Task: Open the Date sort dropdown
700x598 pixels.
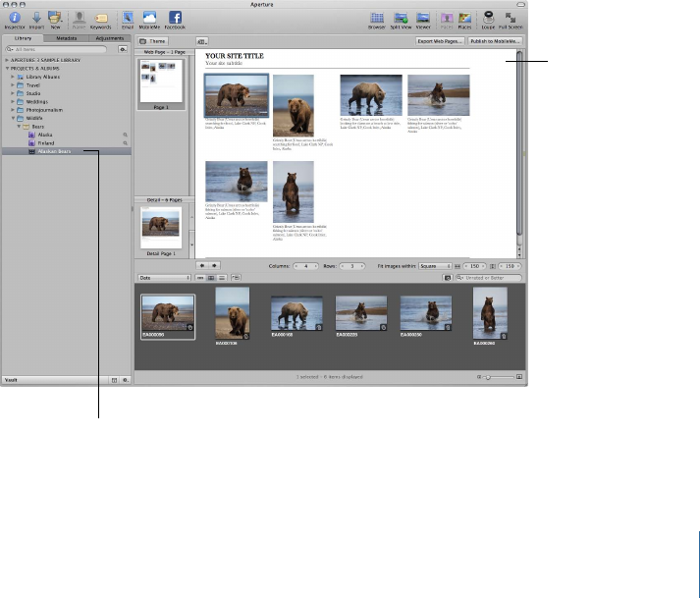Action: click(164, 278)
